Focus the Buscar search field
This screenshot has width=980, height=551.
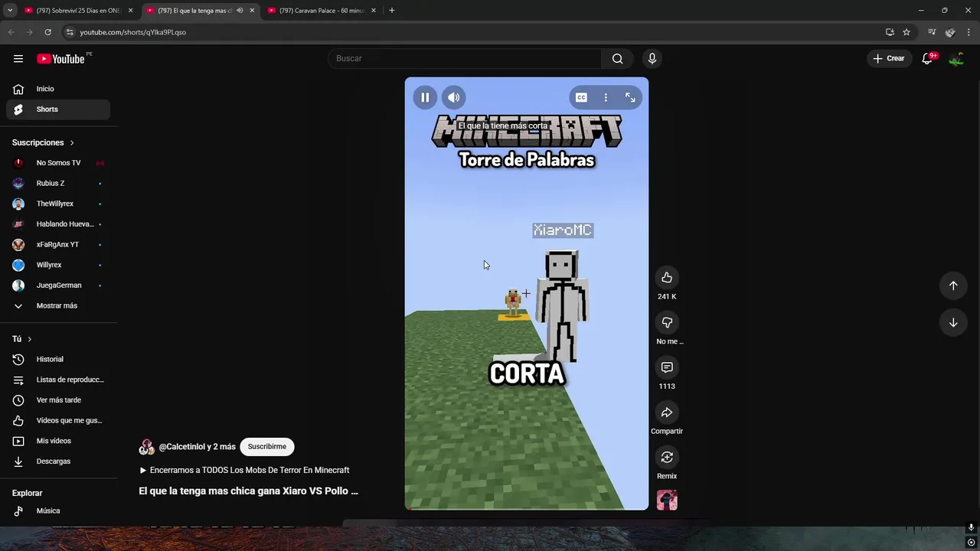(x=465, y=58)
